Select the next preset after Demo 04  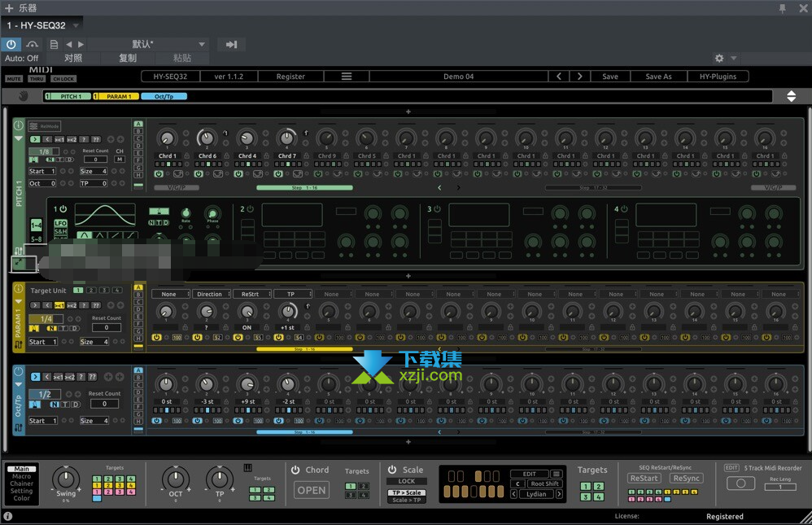579,77
